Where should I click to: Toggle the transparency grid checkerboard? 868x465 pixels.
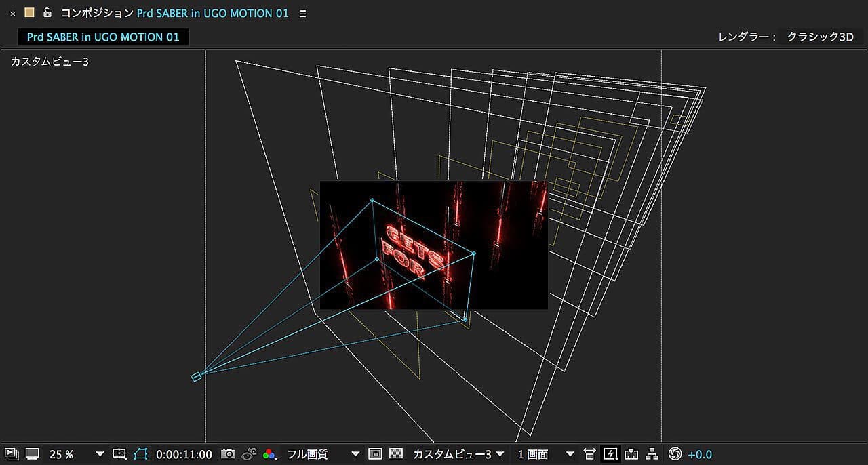tap(397, 453)
